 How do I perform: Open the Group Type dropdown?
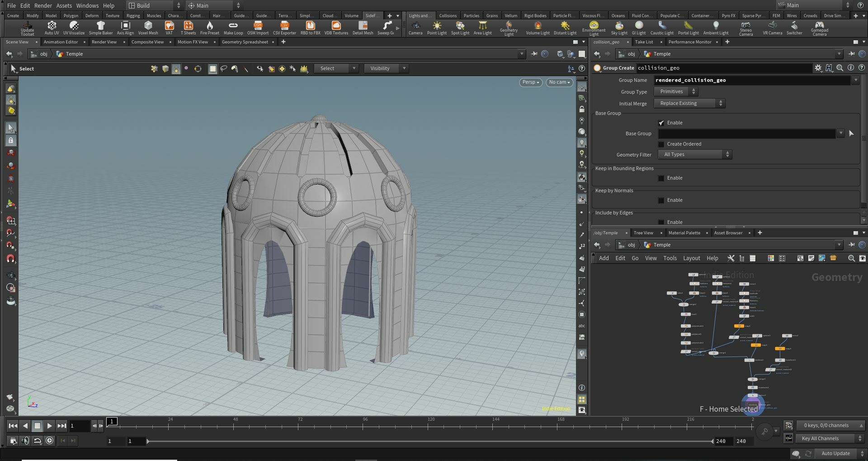676,92
